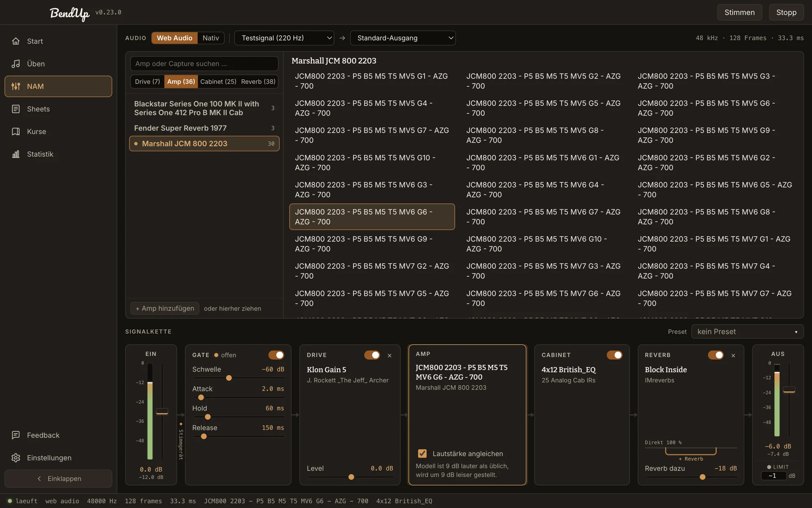The image size is (812, 508).
Task: Select Blackstar Series One 100 MK II amp
Action: tap(204, 108)
